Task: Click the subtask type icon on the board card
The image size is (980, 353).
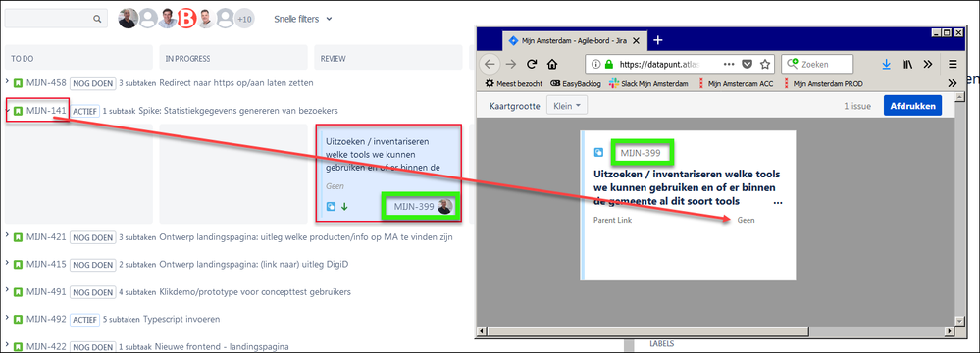Action: pyautogui.click(x=331, y=206)
